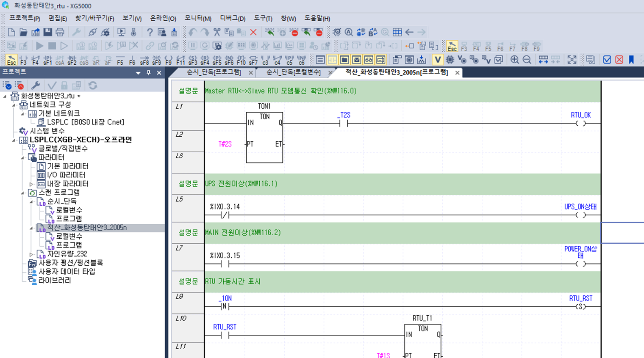Save the project using the save icon
This screenshot has height=358, width=644.
tap(47, 32)
